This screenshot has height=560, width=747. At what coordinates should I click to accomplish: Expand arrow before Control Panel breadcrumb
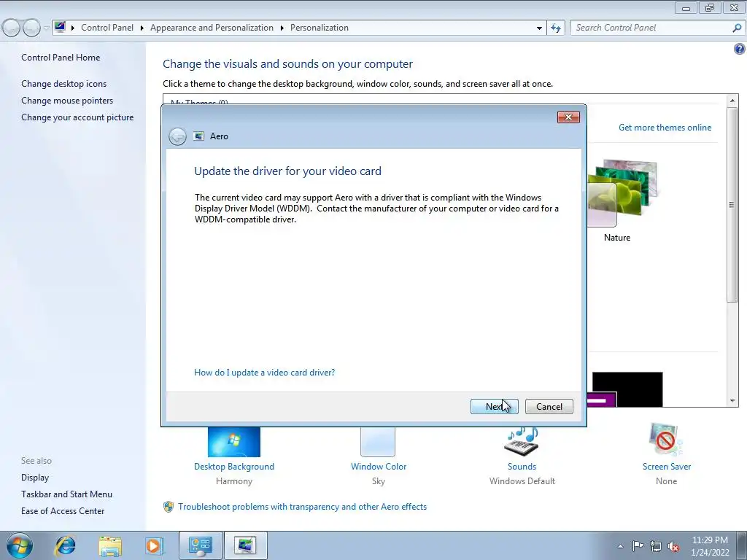pos(73,28)
